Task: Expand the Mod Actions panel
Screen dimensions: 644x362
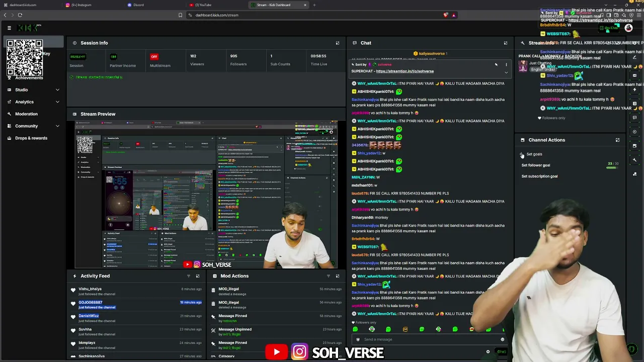Action: [338, 276]
